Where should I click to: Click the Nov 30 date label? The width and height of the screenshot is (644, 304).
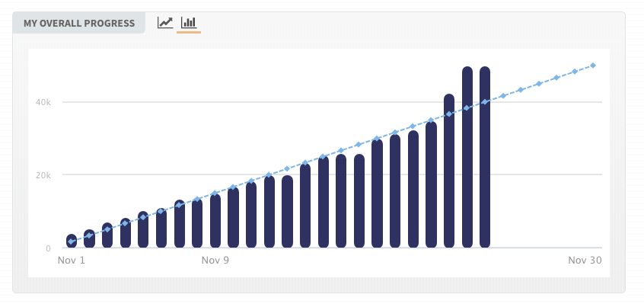point(585,261)
